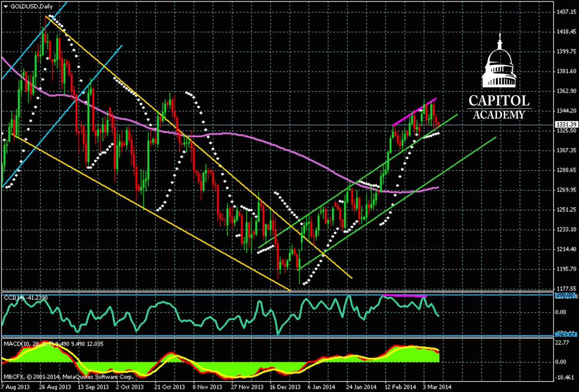
Task: Select the 6 Jan 2014 date label
Action: tap(322, 387)
